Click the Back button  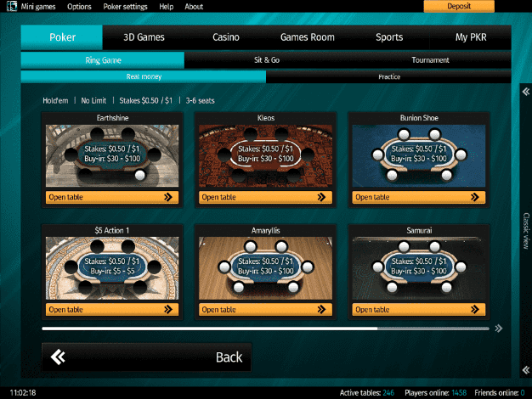(146, 357)
